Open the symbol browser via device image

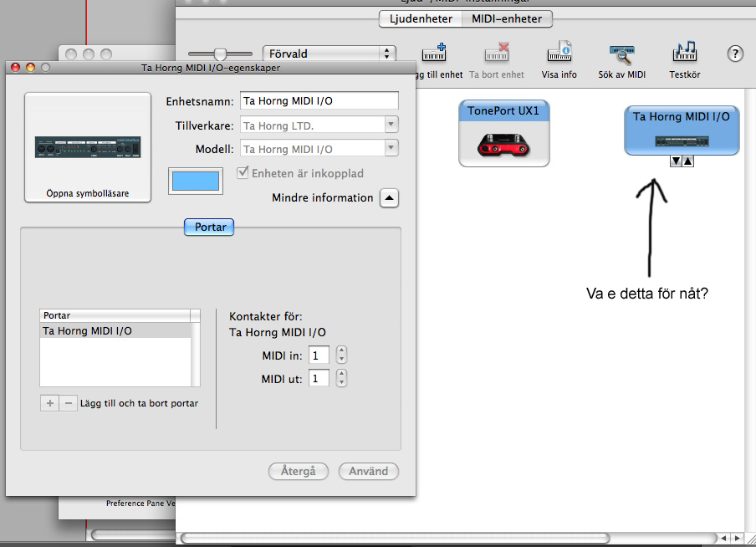coord(88,147)
